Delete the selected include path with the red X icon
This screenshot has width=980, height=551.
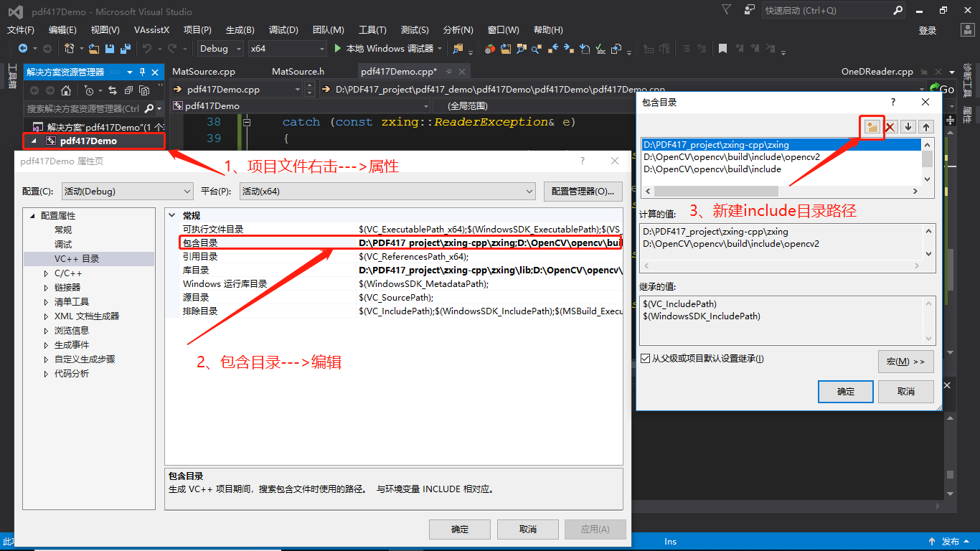tap(890, 126)
